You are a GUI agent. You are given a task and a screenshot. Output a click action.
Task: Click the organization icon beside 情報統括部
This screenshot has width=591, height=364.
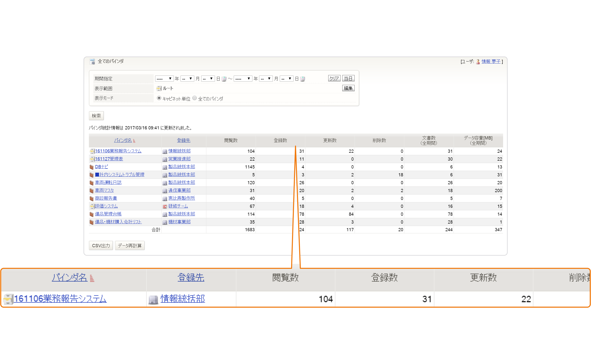coord(165,151)
